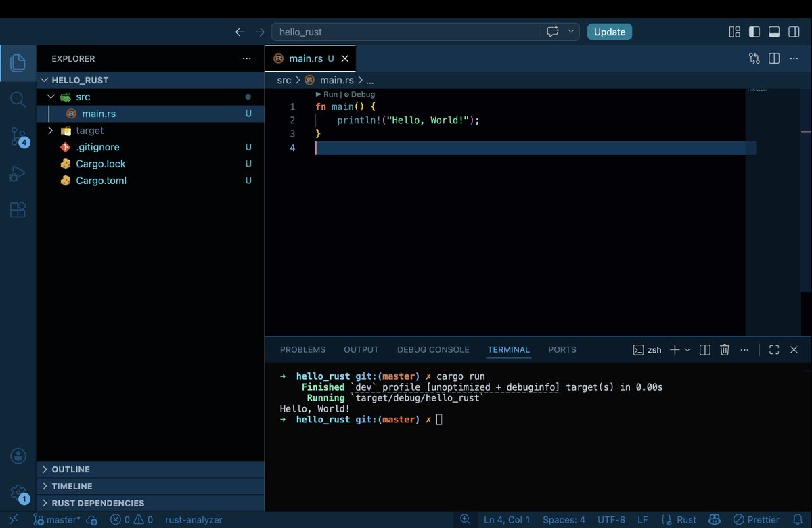Click Ln 4, Col 1 in status bar

507,520
